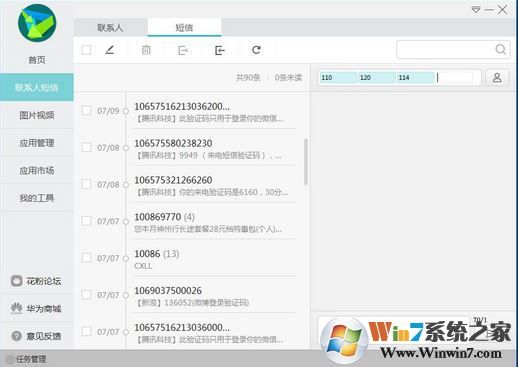Switch to the 联系人 tab
This screenshot has width=518, height=367.
pos(110,27)
